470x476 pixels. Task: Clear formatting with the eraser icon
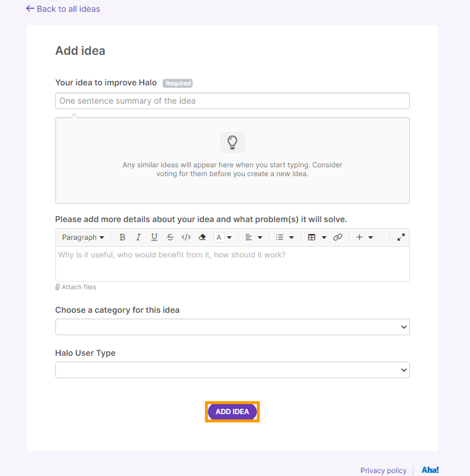tap(202, 237)
